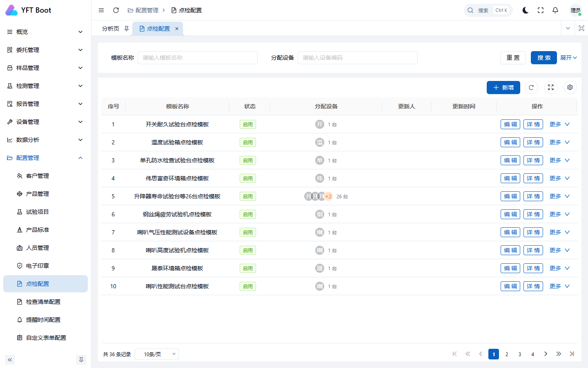Open 检查清单配置 in the sidebar

[45, 302]
